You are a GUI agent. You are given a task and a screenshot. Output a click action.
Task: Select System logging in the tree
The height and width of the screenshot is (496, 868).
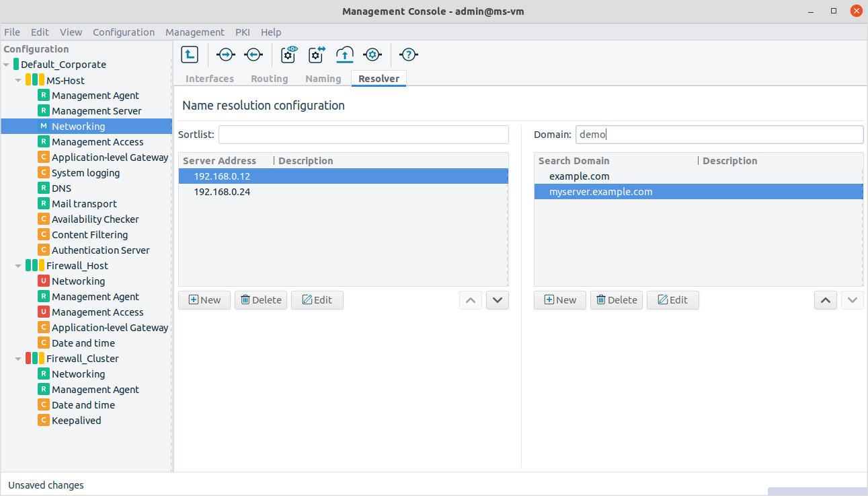click(85, 173)
